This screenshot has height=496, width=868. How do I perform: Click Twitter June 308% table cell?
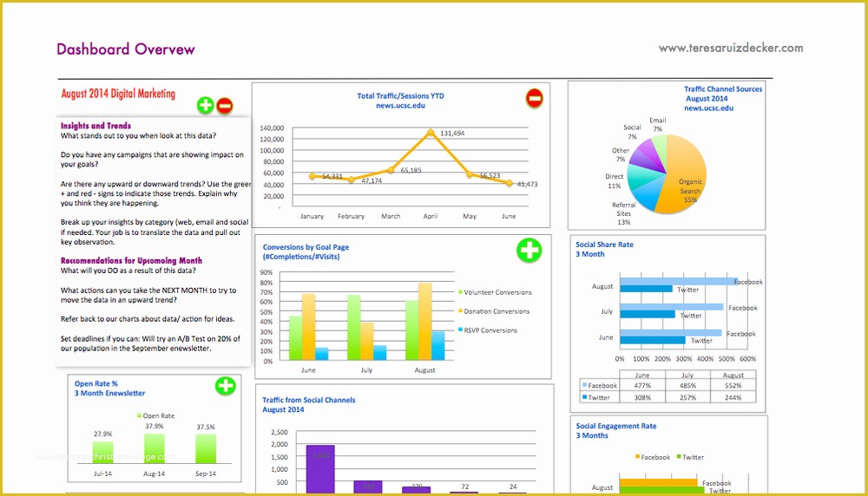coord(642,397)
